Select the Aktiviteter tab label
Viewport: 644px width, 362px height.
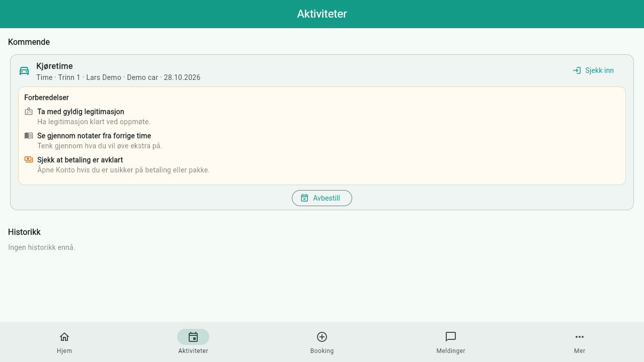tap(193, 351)
